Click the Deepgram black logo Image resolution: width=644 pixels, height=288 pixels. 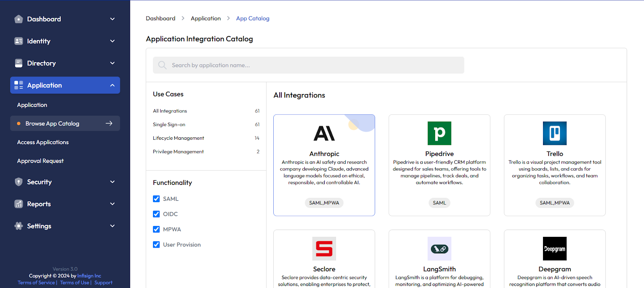coord(555,249)
